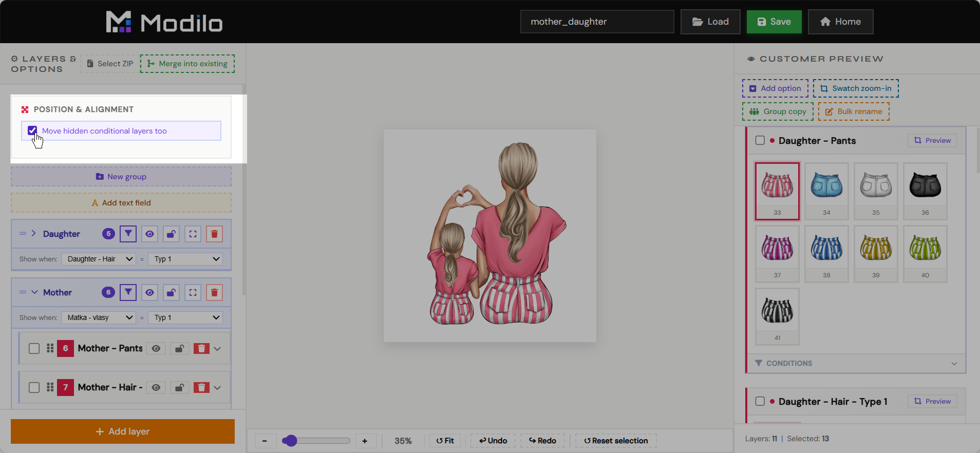Go to Home
This screenshot has width=980, height=453.
[840, 22]
